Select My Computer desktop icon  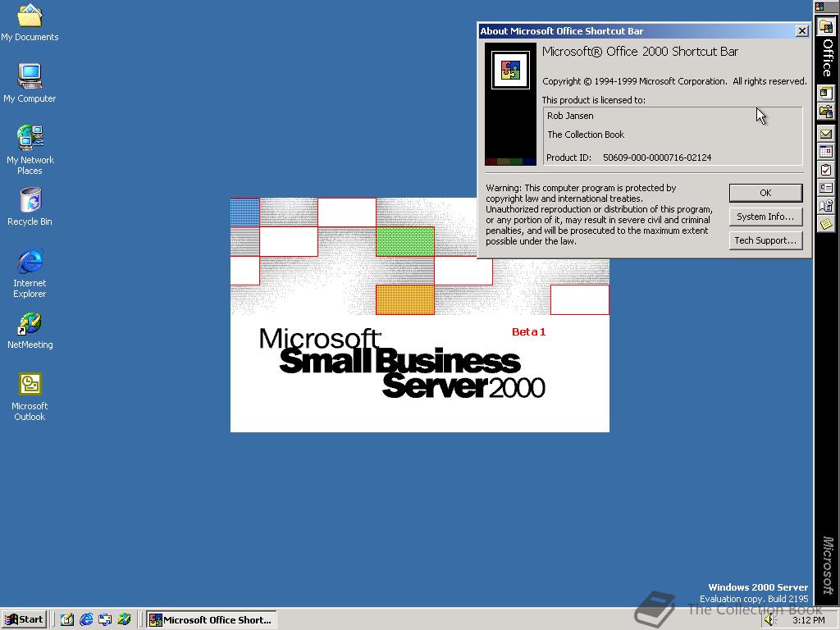pos(30,83)
